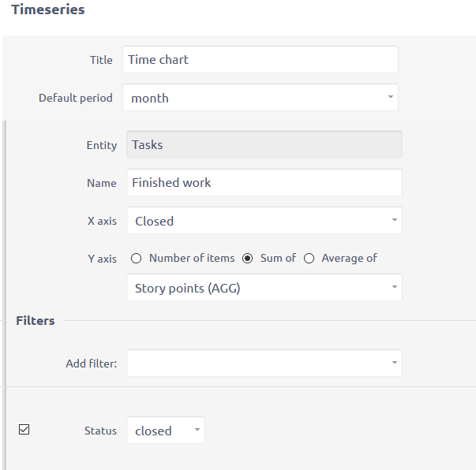Focus the Name field with Finished work
This screenshot has width=476, height=470.
264,183
